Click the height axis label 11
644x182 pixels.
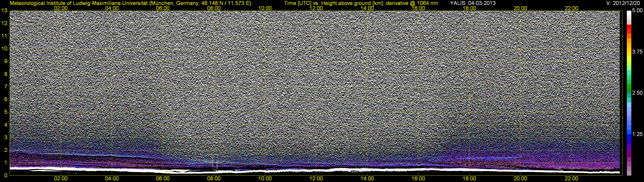click(5, 36)
